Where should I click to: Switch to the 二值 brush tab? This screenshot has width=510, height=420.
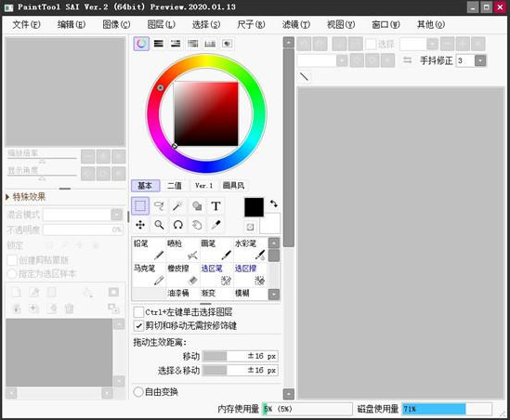point(175,186)
